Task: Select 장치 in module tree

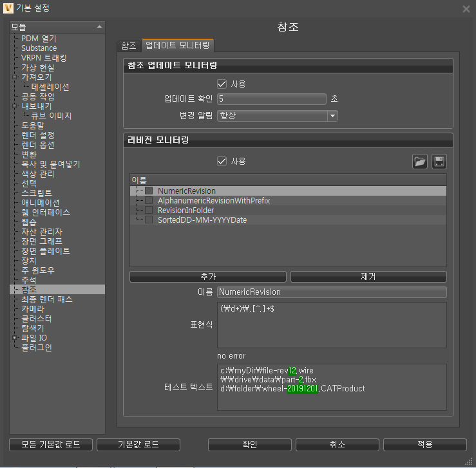Action: [x=29, y=261]
